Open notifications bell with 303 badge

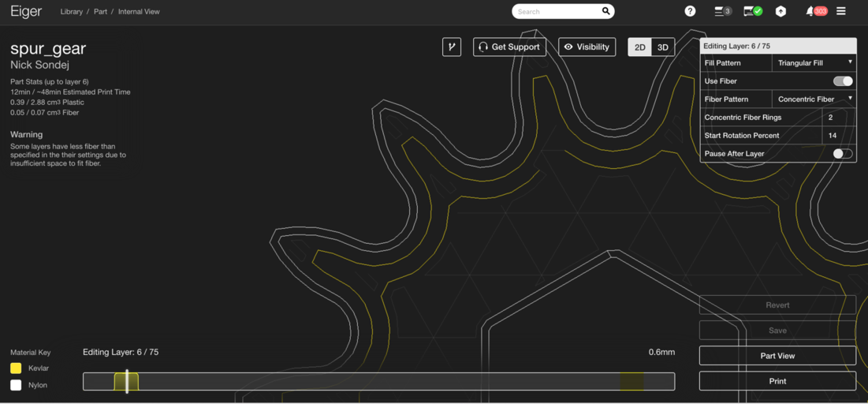point(814,11)
